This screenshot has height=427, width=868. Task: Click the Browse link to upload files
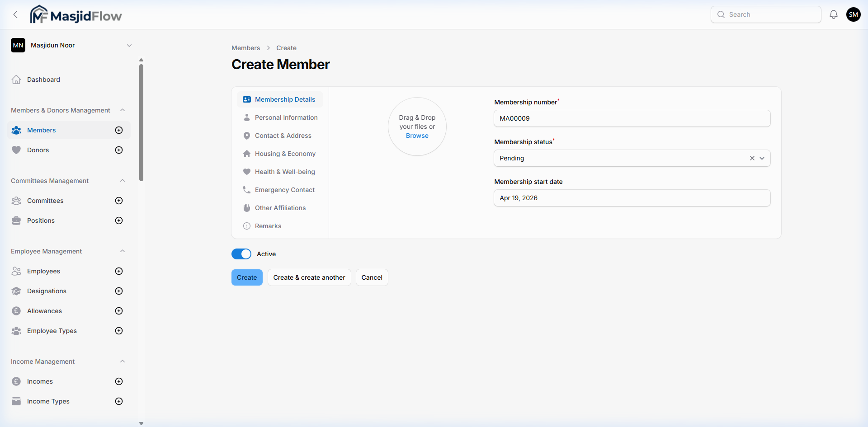tap(417, 136)
